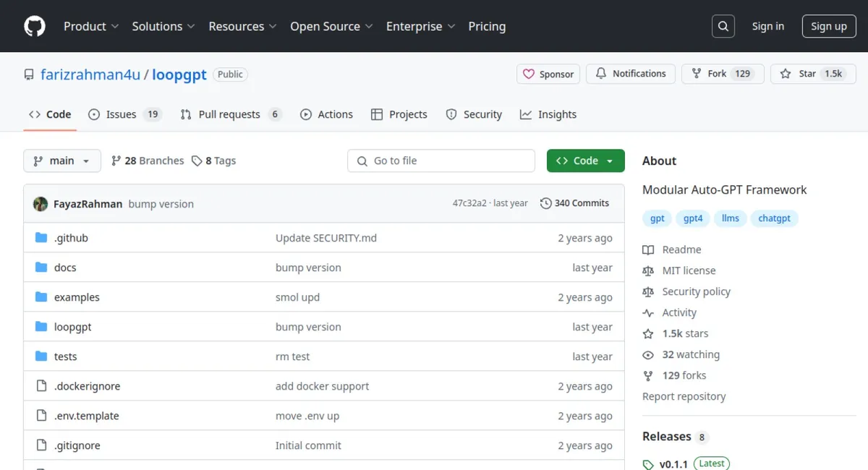This screenshot has width=868, height=470.
Task: Click the tag icon beside 8 Tags
Action: click(197, 161)
